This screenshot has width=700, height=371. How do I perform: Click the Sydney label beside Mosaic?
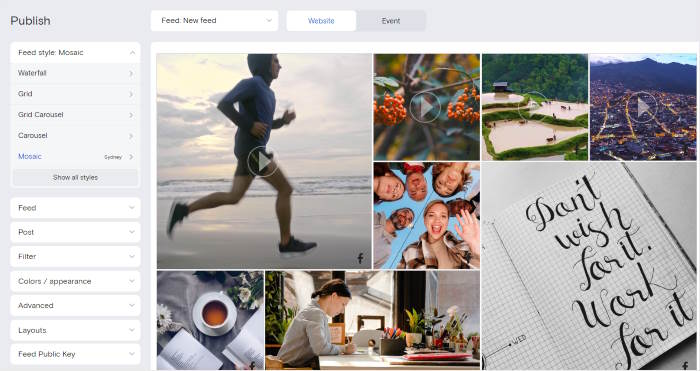[x=113, y=157]
